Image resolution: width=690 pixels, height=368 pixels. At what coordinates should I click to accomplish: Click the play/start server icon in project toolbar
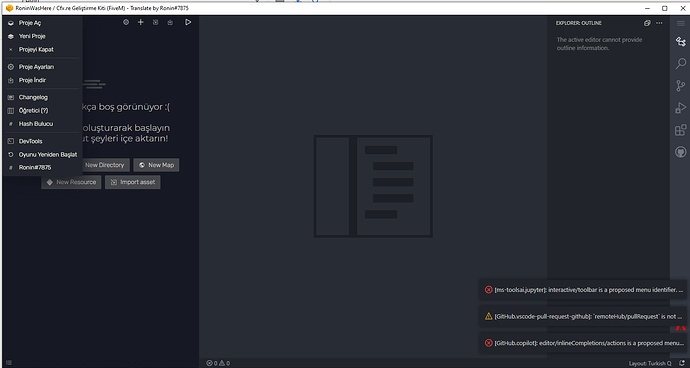[188, 22]
